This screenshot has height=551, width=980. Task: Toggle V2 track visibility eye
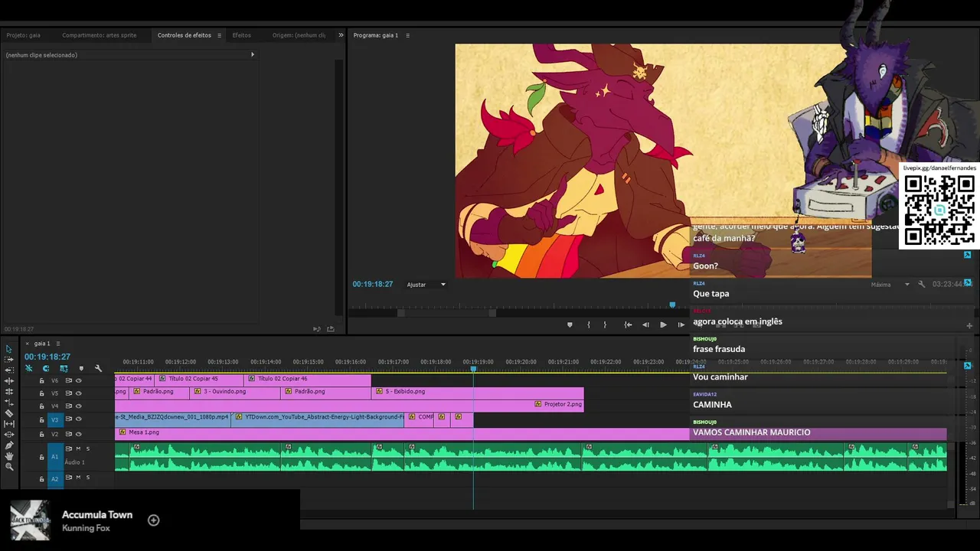click(x=79, y=434)
